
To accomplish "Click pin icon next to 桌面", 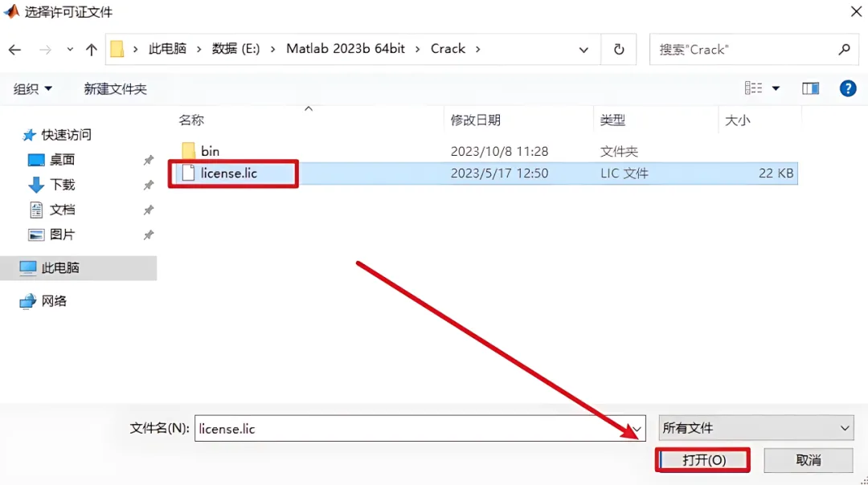I will [x=149, y=161].
